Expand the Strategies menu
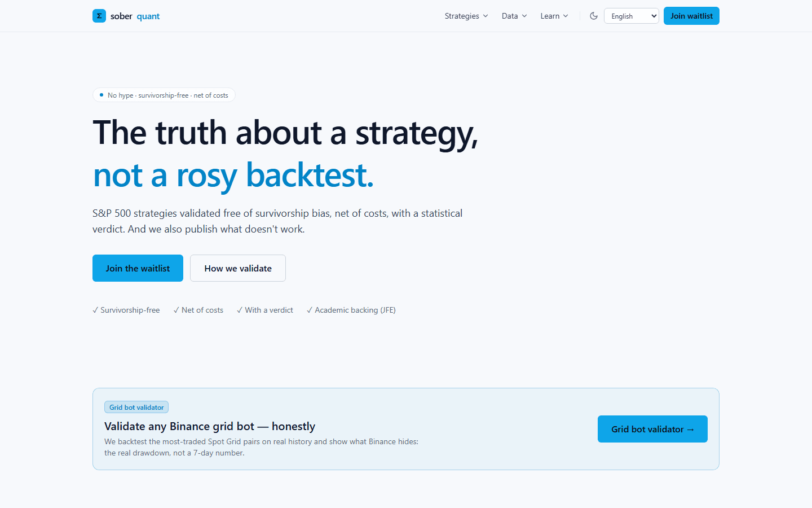Image resolution: width=812 pixels, height=508 pixels. [466, 16]
